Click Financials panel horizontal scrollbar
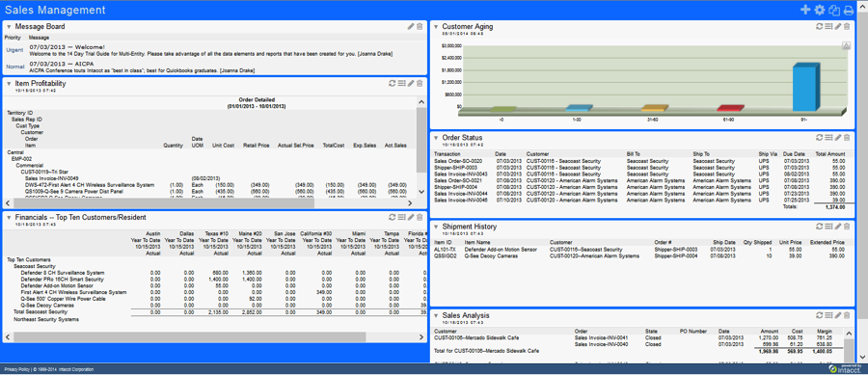The height and width of the screenshot is (375, 868). click(x=189, y=336)
